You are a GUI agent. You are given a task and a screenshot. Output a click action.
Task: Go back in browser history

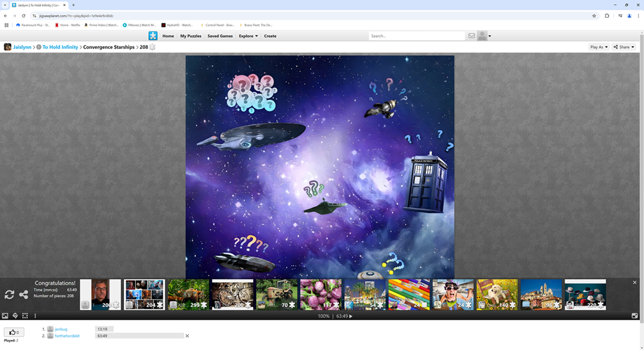click(x=6, y=16)
